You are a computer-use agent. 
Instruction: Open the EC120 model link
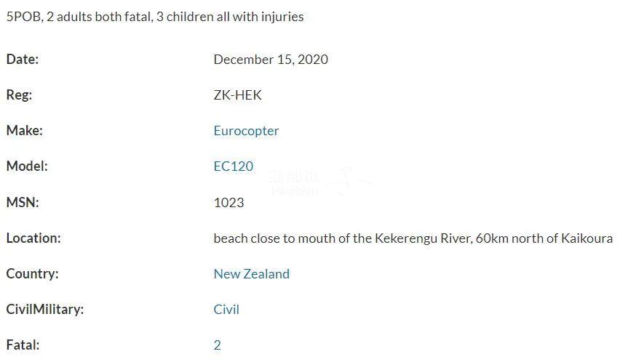[x=233, y=166]
